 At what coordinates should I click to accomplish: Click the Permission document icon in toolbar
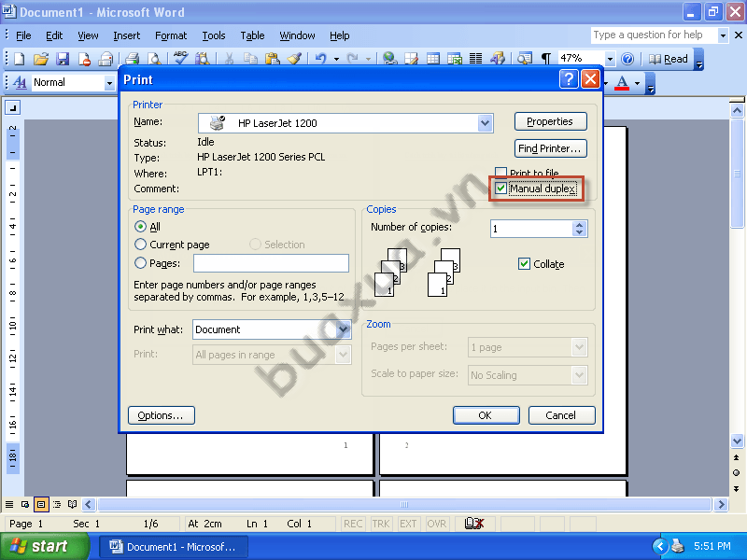point(84,59)
